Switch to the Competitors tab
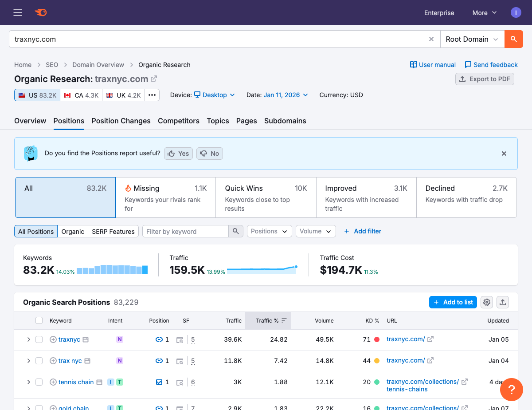 pos(179,121)
